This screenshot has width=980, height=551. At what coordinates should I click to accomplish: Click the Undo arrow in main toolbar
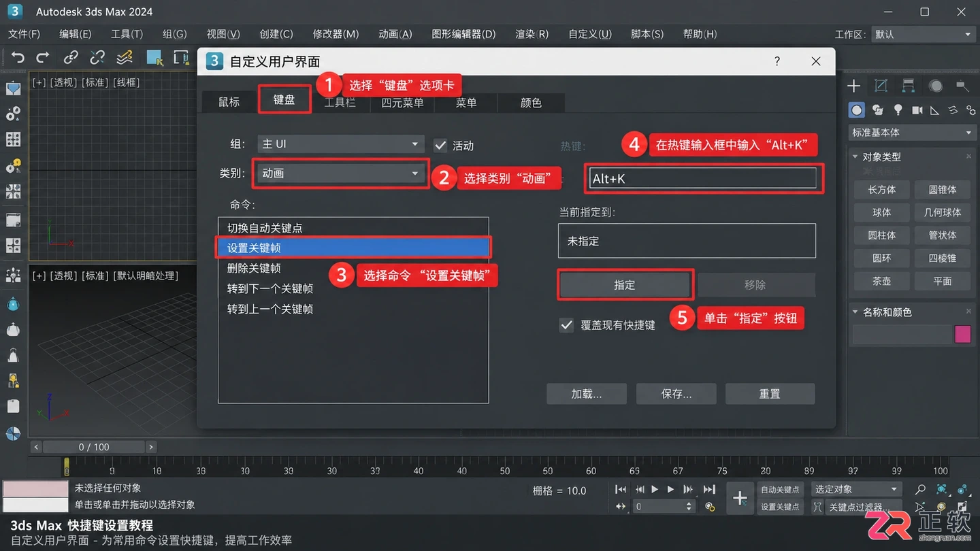tap(18, 58)
